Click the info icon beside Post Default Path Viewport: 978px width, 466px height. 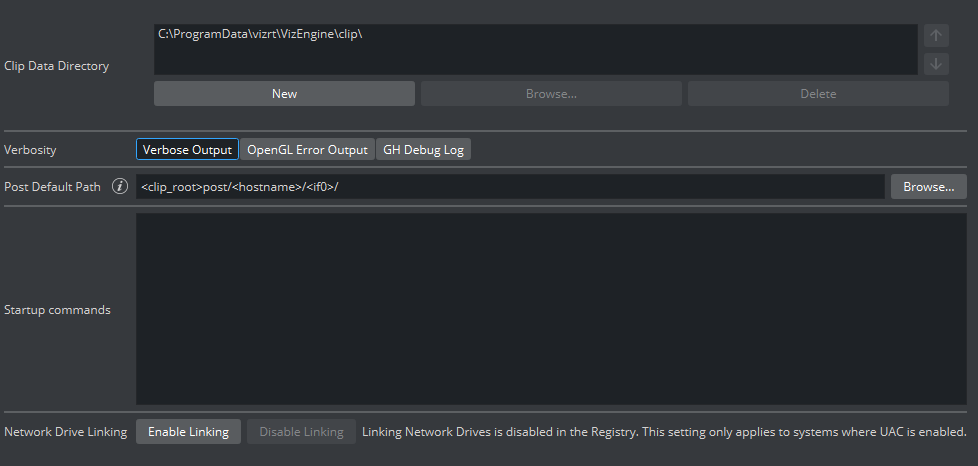click(x=120, y=187)
